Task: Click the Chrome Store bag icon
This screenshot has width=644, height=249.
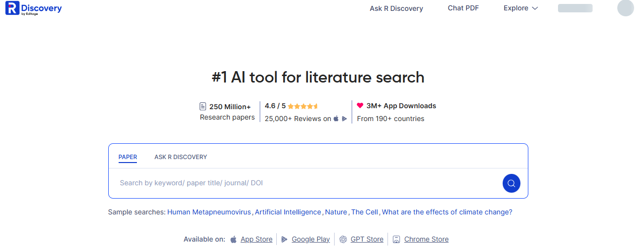Action: 396,239
